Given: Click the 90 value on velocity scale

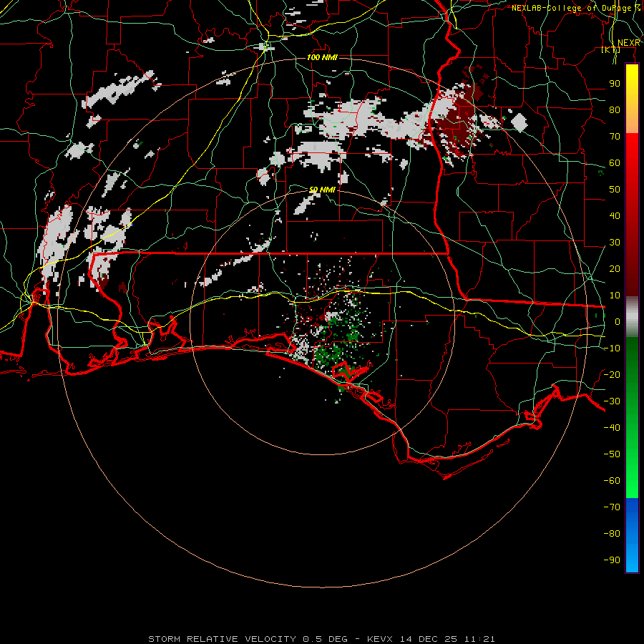Looking at the screenshot, I should (615, 84).
